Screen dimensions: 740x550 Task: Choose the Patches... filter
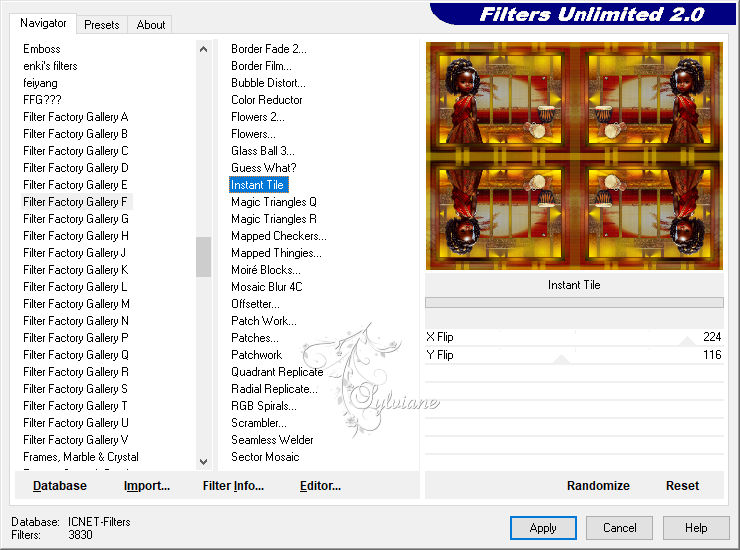(254, 338)
